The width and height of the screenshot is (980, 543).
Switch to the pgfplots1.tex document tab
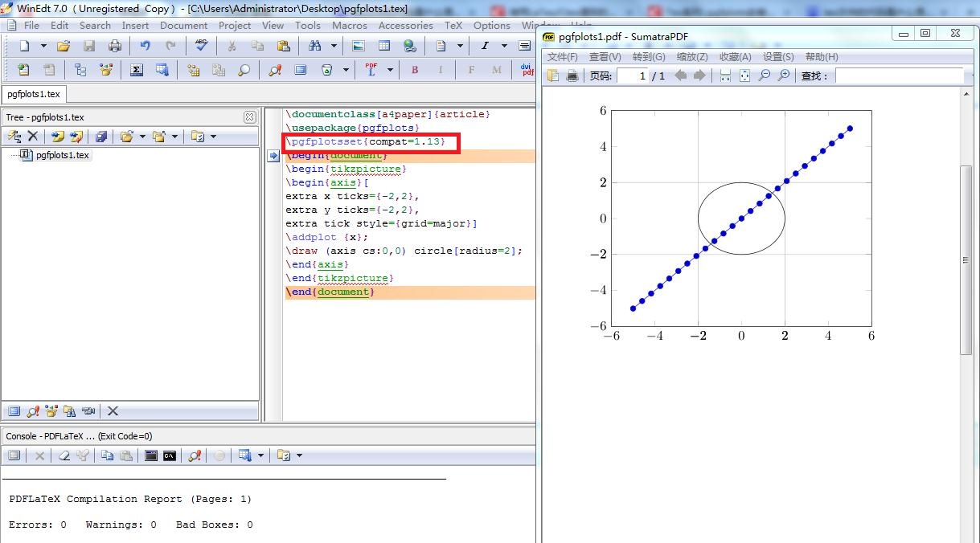click(32, 94)
